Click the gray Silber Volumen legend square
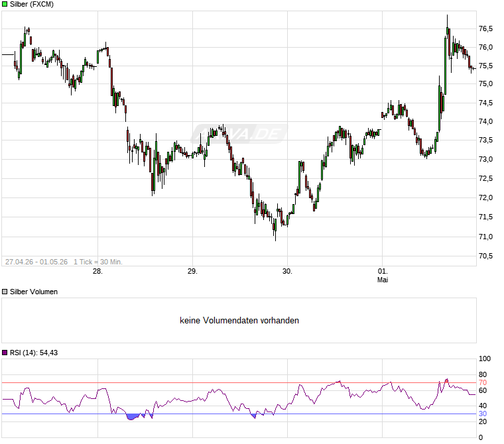504x444 pixels. pos(5,292)
